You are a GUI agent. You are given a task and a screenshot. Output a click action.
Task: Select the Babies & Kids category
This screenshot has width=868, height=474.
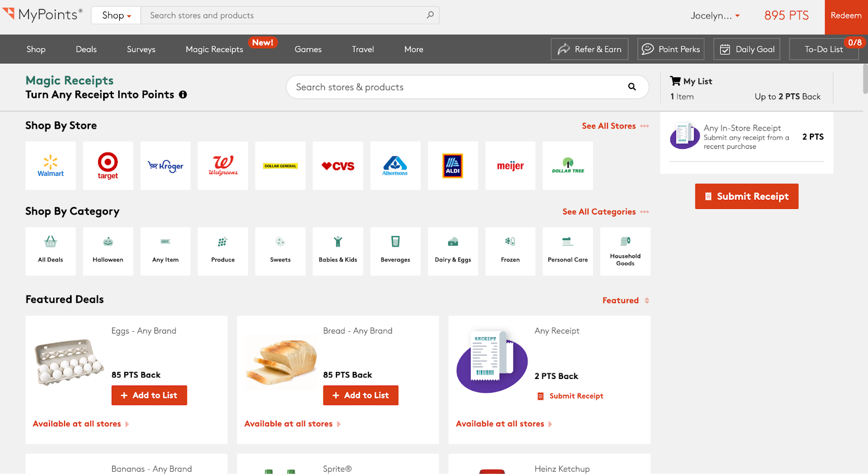[x=338, y=251]
